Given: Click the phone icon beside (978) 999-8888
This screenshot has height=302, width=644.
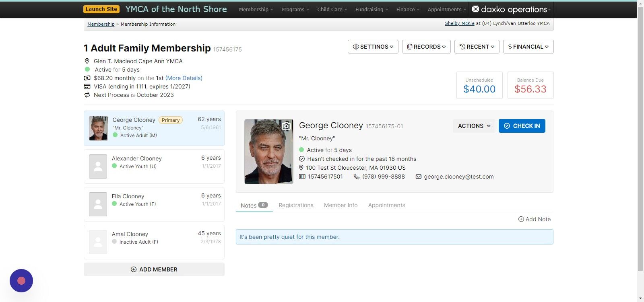Looking at the screenshot, I should point(356,177).
